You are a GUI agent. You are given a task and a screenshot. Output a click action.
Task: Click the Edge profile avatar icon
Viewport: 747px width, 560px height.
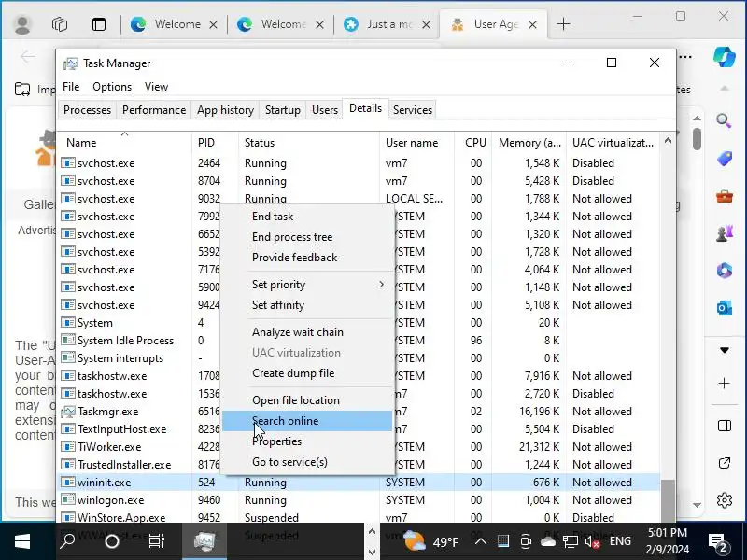tap(22, 24)
